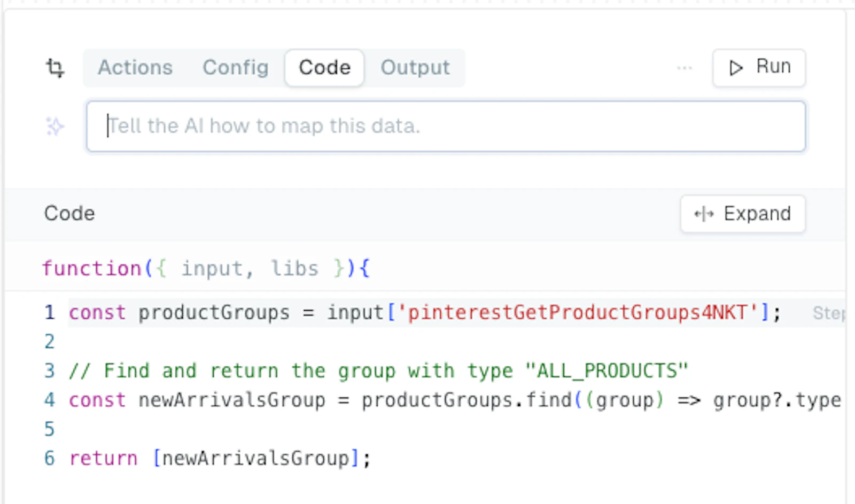The image size is (855, 504).
Task: Click the ALL_PRODUCTS comment on line 3
Action: tap(378, 371)
